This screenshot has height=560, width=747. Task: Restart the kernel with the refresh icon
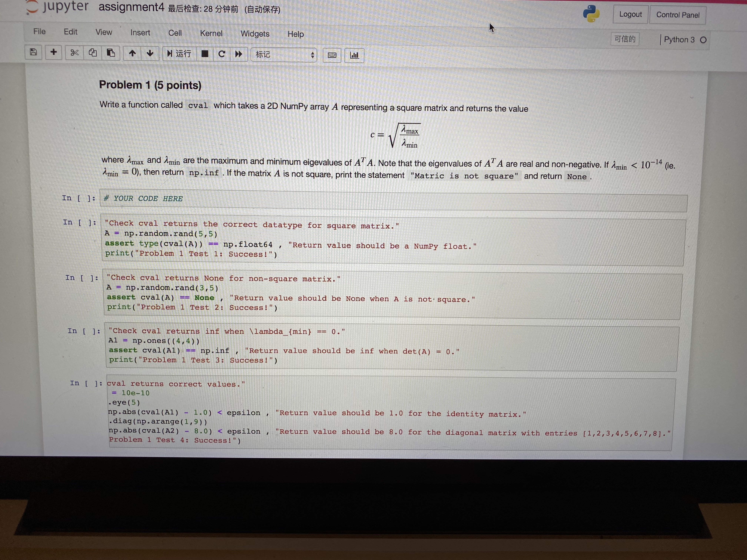[222, 54]
